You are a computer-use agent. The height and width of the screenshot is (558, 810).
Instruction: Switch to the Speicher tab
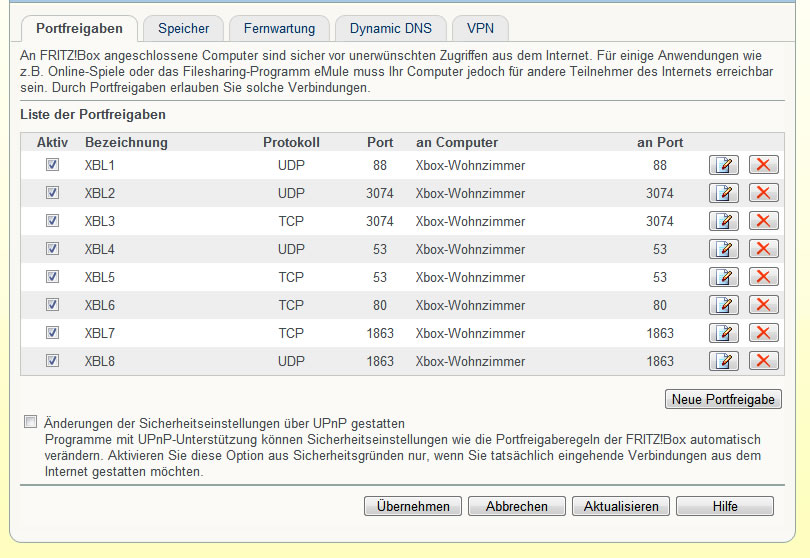(x=183, y=29)
